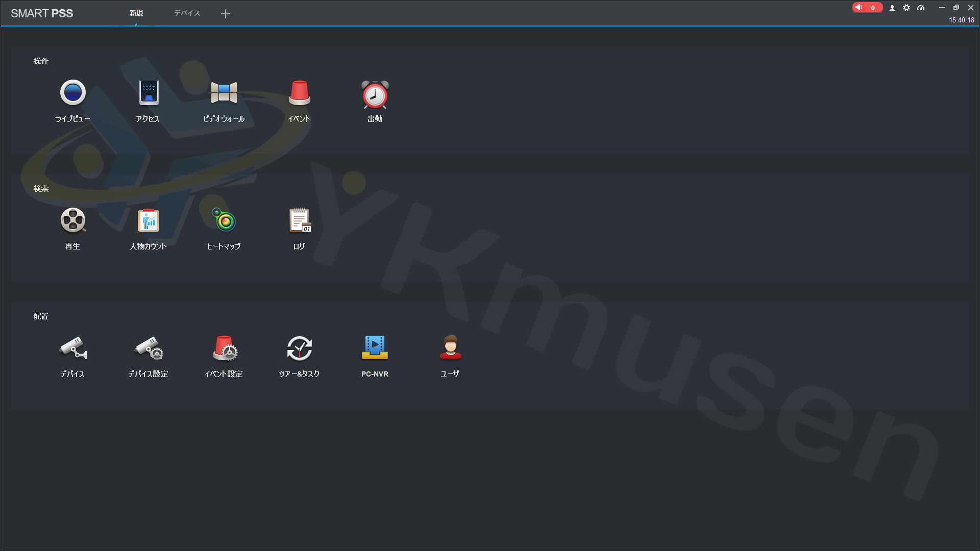980x551 pixels.
Task: Open the ライブビュー live view icon
Action: pos(72,93)
